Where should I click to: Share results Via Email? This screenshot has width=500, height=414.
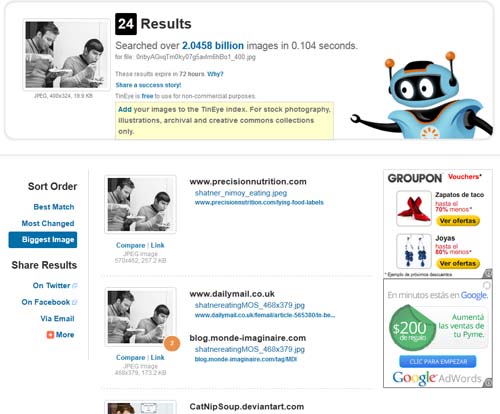coord(57,319)
